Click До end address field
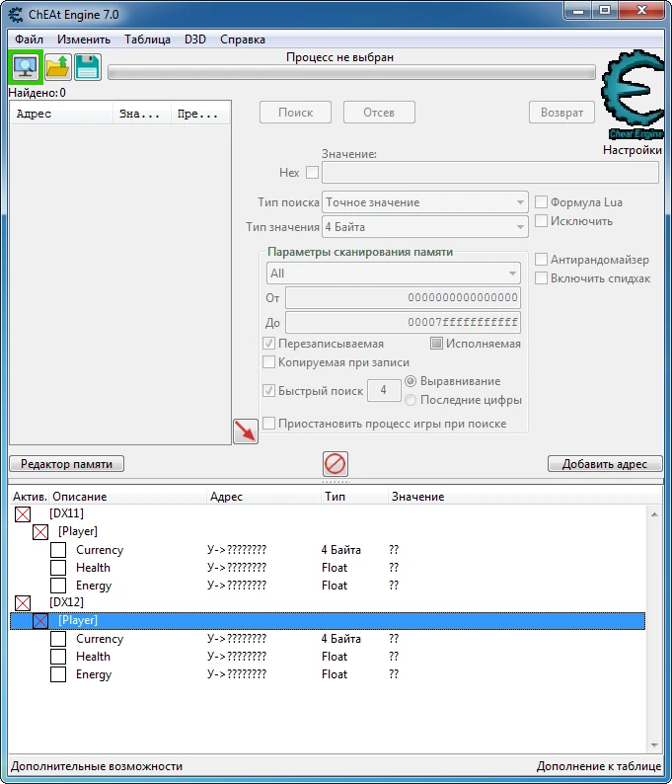The height and width of the screenshot is (784, 672). [403, 322]
